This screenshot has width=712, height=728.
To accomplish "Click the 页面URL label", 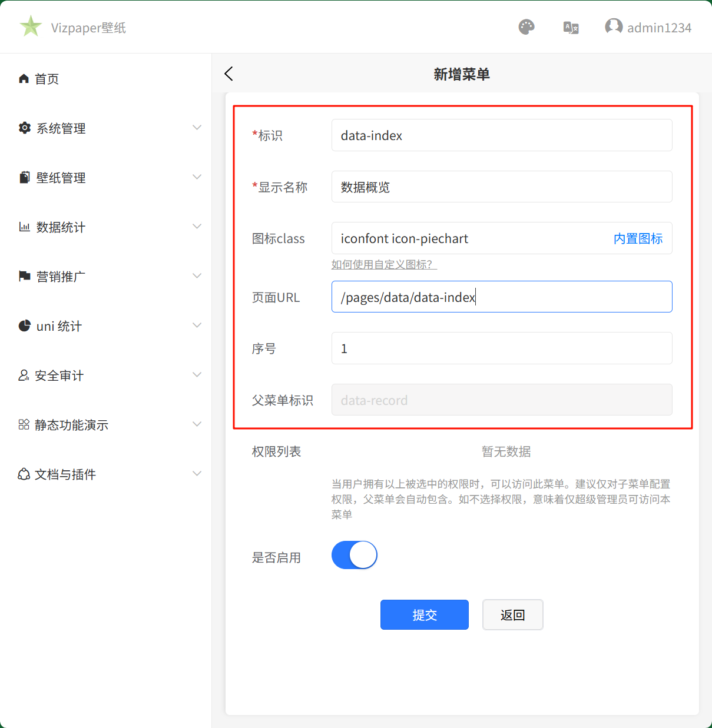I will click(x=276, y=298).
